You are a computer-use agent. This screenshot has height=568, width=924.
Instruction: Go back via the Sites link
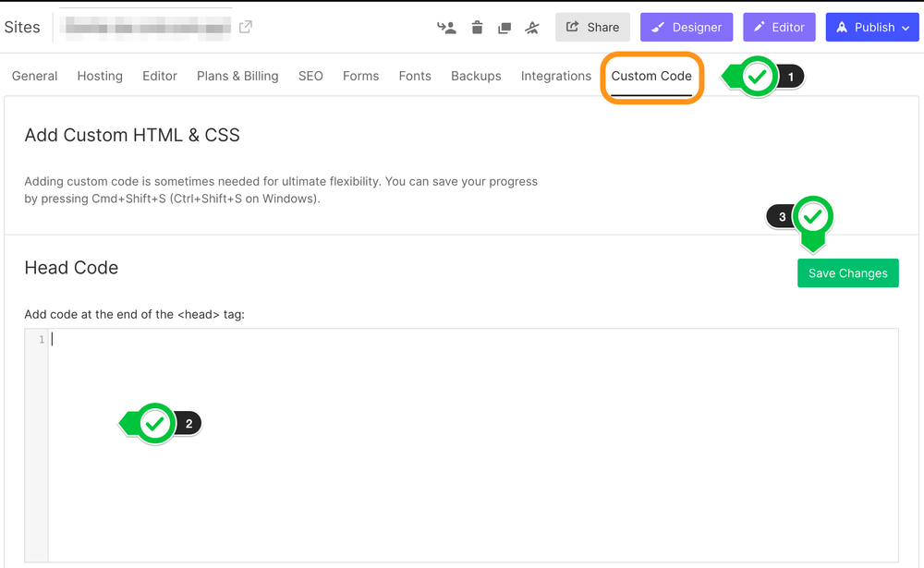click(x=23, y=27)
